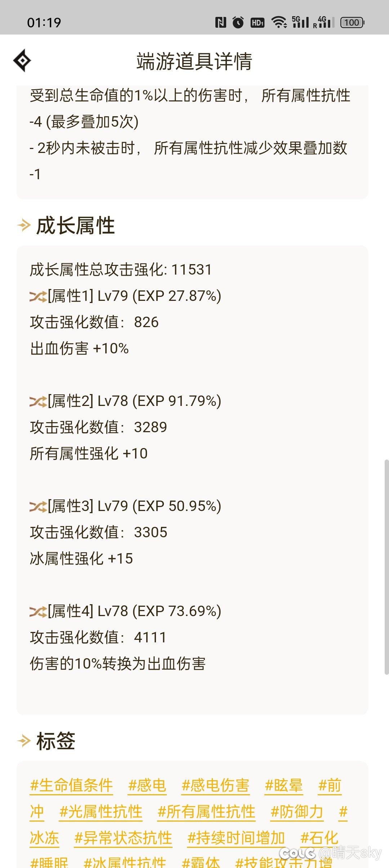The width and height of the screenshot is (389, 868).
Task: Open the #光属性抗性 tag
Action: click(x=101, y=812)
